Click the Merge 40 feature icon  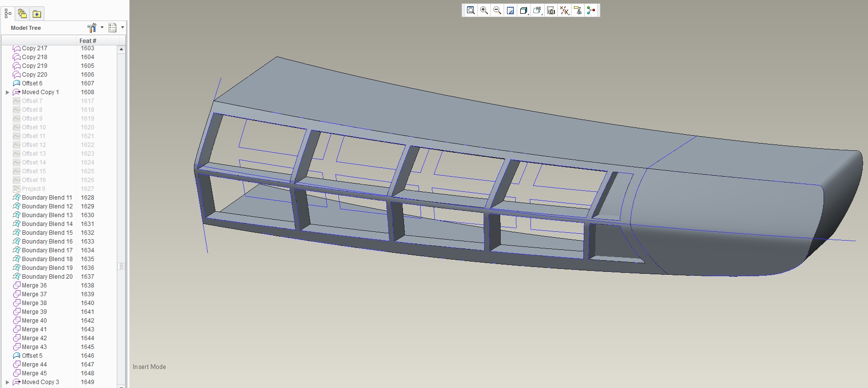(x=17, y=321)
